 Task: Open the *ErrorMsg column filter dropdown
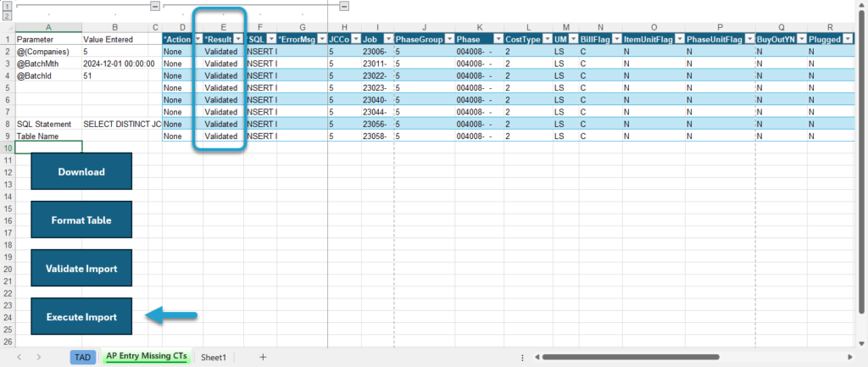(x=321, y=39)
